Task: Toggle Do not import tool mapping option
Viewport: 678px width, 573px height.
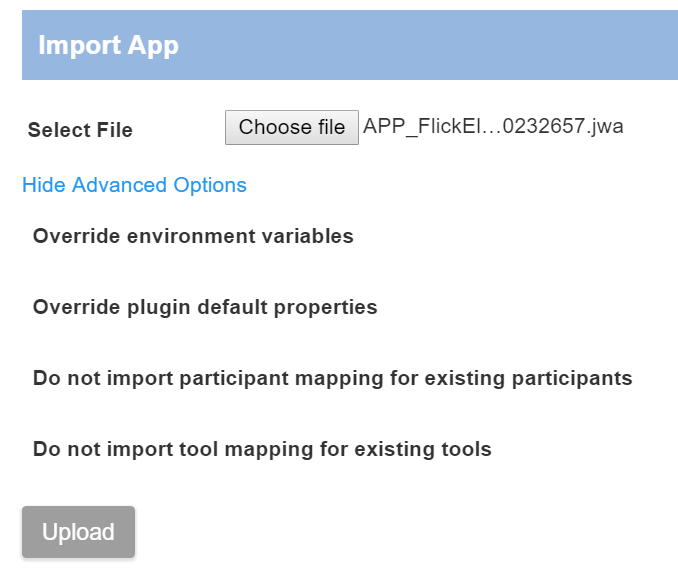Action: [262, 449]
